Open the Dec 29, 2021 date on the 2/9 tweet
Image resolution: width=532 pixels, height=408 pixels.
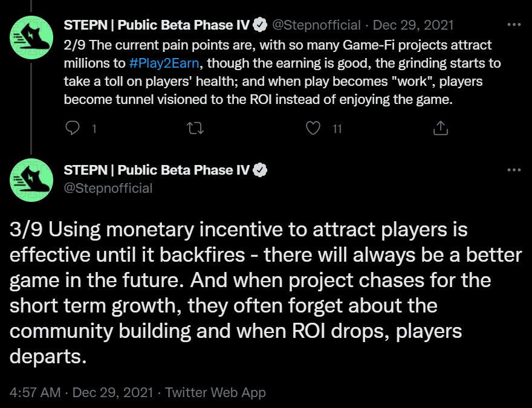click(x=413, y=25)
